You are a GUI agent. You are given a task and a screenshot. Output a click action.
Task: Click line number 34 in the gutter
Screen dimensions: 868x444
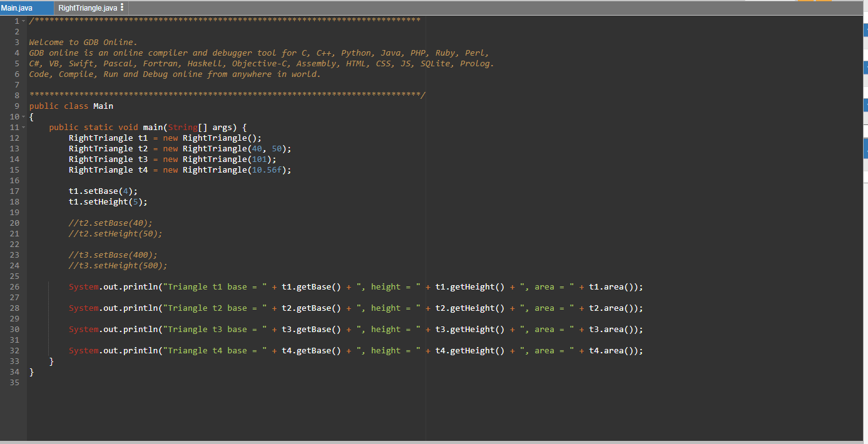[14, 371]
